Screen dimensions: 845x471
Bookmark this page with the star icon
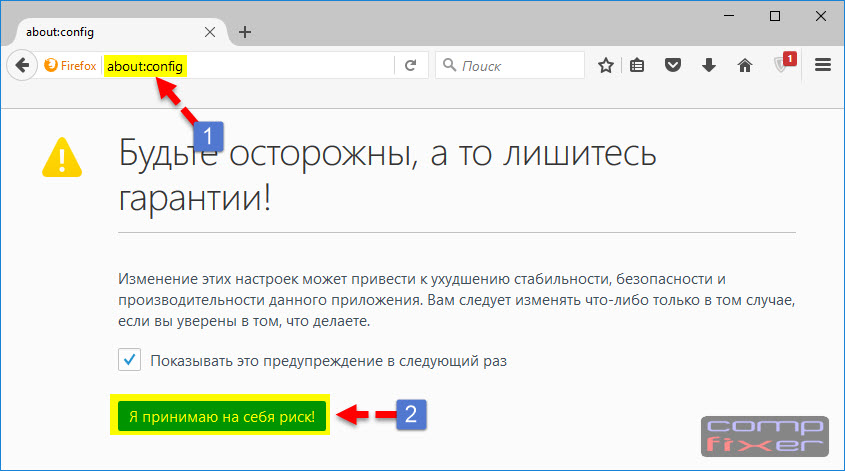tap(605, 66)
